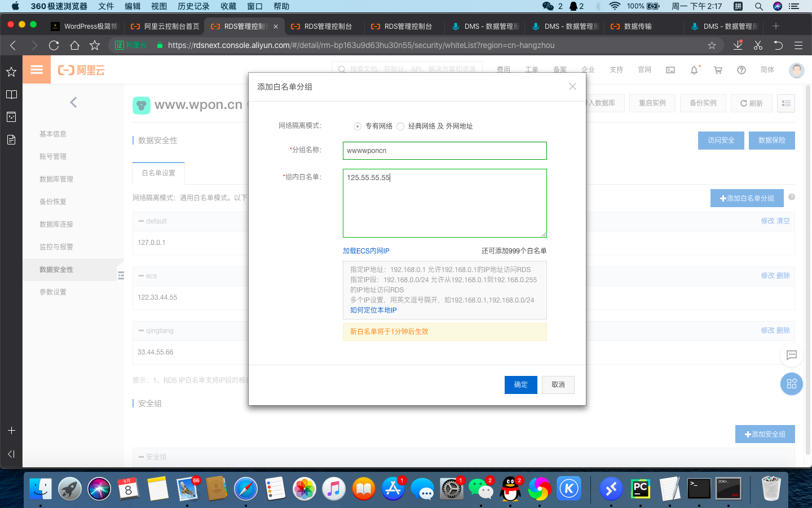The height and width of the screenshot is (508, 812).
Task: Open the browser sidebar reading book icon
Action: point(11,94)
